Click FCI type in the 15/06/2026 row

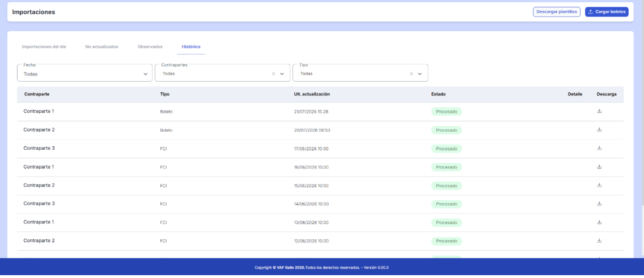pos(163,186)
